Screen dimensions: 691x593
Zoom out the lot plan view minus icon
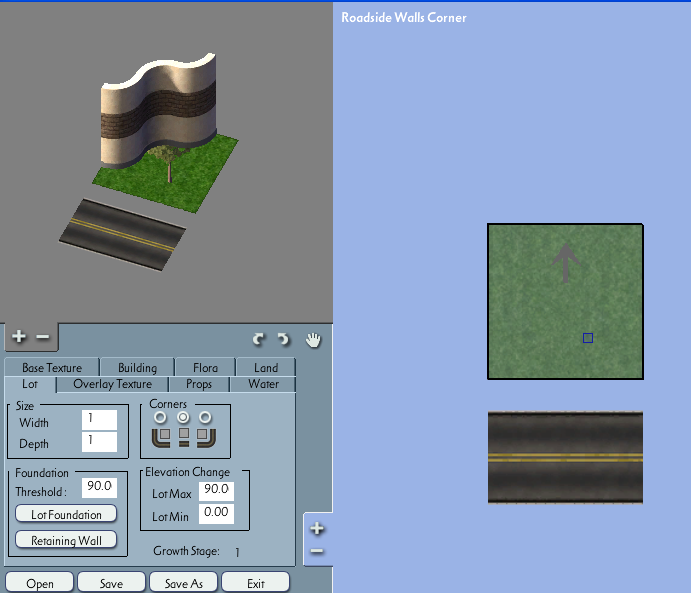click(317, 551)
